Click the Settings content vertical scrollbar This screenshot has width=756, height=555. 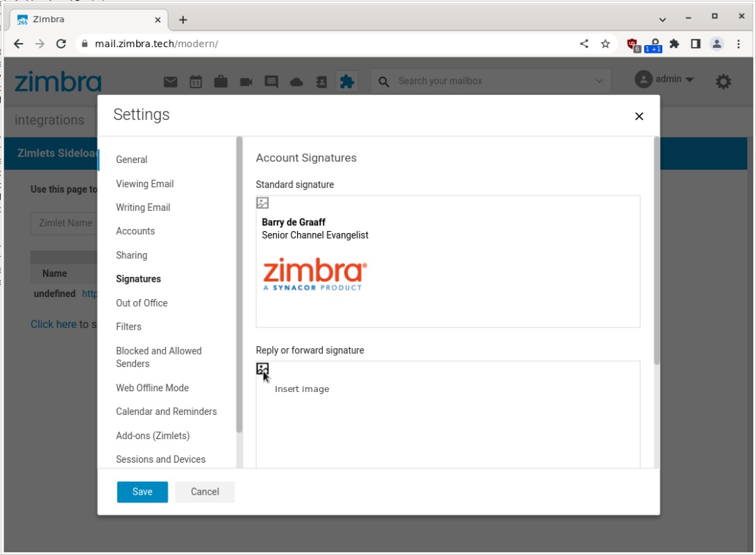(657, 250)
